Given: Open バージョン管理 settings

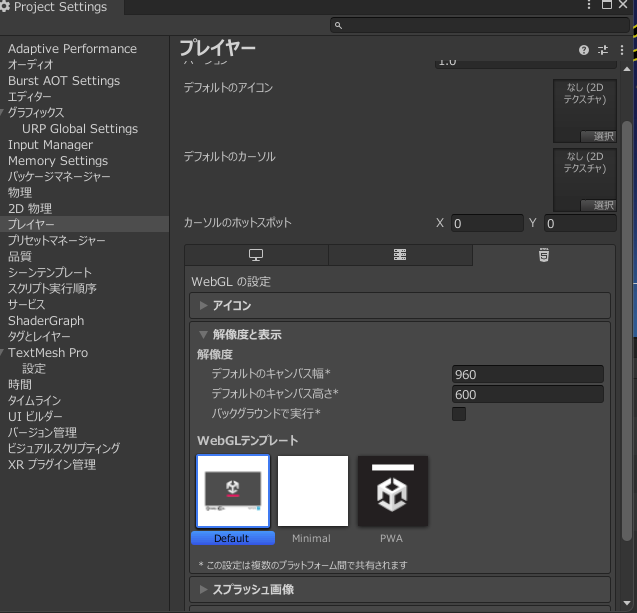Looking at the screenshot, I should click(x=42, y=432).
